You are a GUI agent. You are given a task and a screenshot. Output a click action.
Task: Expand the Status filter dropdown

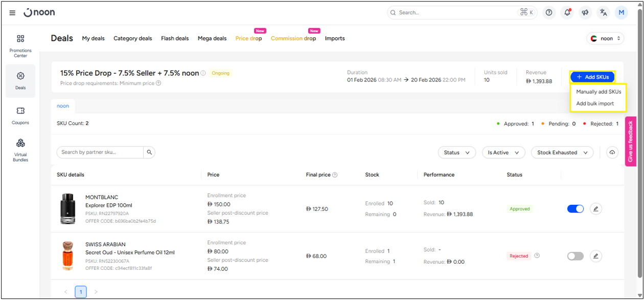456,153
